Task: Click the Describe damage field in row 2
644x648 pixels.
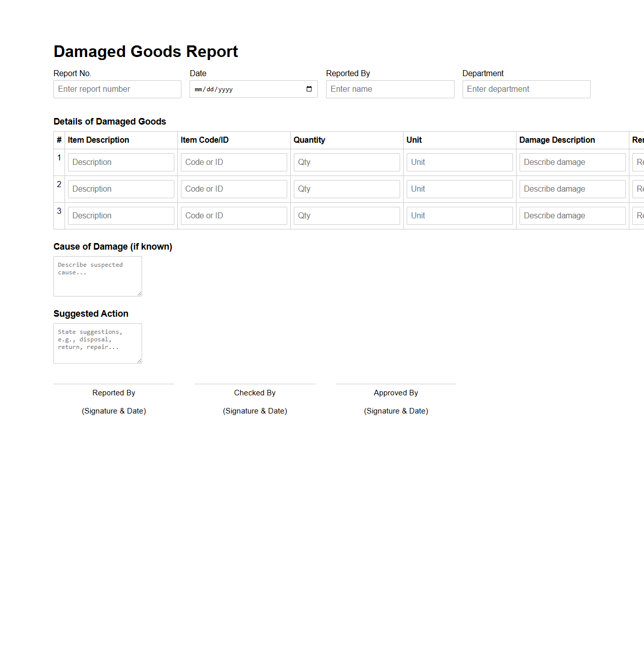Action: [x=572, y=189]
